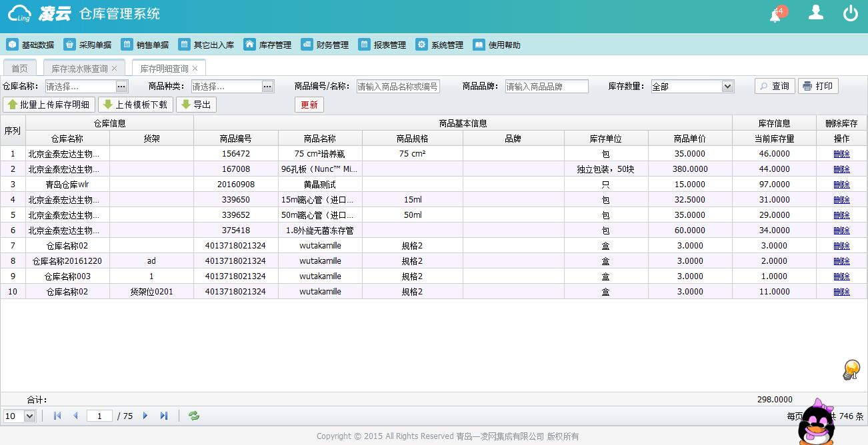Open the 商品种类 picker ellipsis button
Screen dimensions: 868x445
tap(267, 87)
